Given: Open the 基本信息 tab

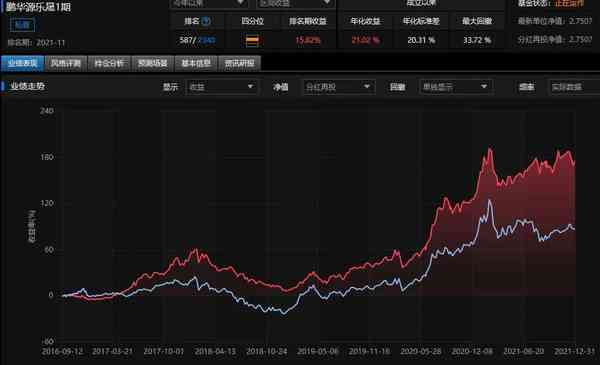Looking at the screenshot, I should [196, 63].
